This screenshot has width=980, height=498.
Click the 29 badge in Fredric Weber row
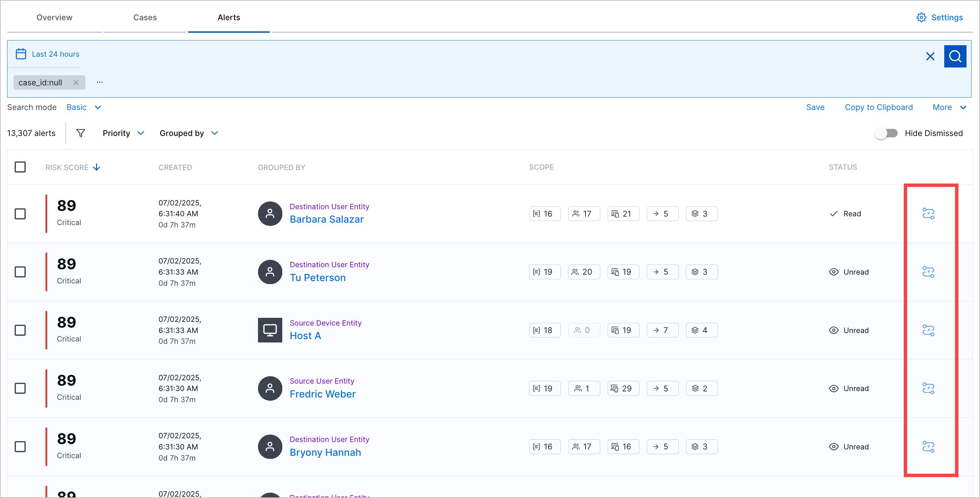[623, 388]
